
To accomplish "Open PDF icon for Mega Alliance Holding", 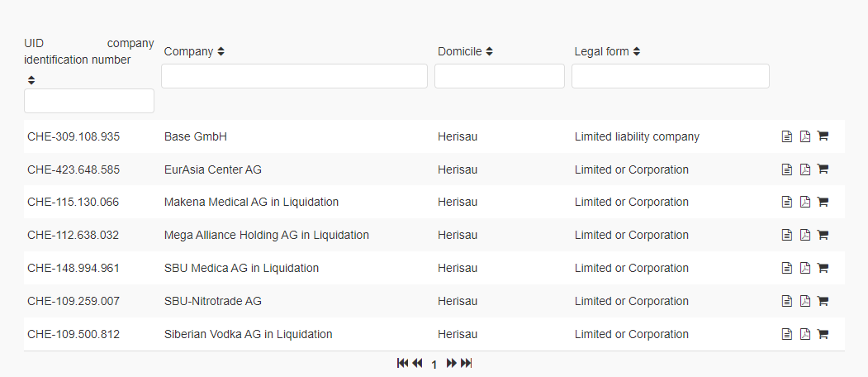I will pos(805,235).
